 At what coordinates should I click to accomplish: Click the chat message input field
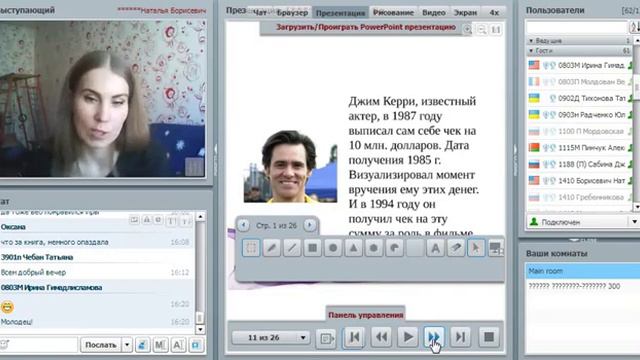pos(39,345)
